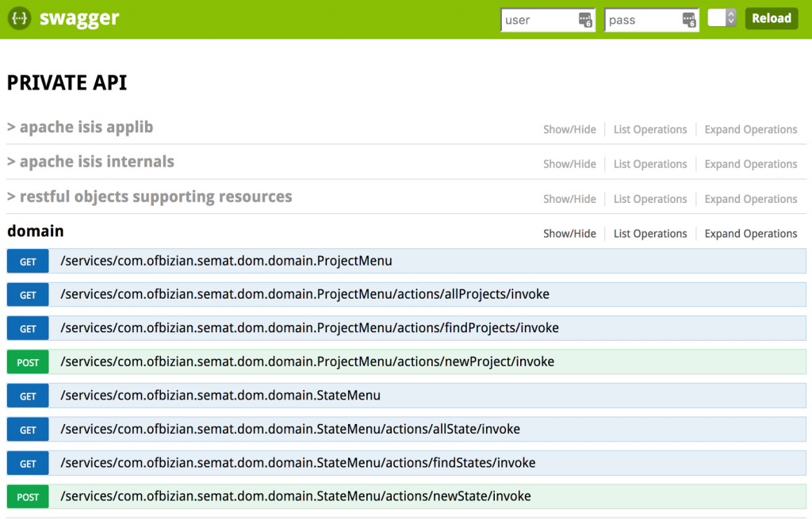Open the StateMenu/actions/allState/invoke path

tap(290, 429)
